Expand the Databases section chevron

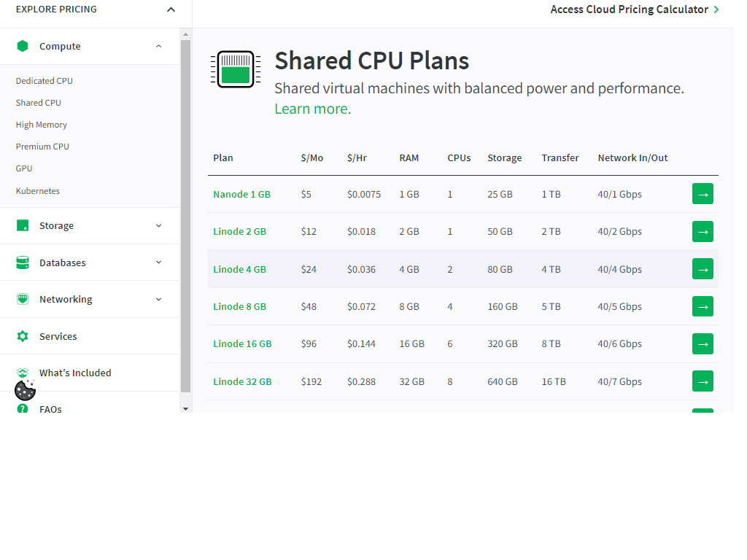158,262
